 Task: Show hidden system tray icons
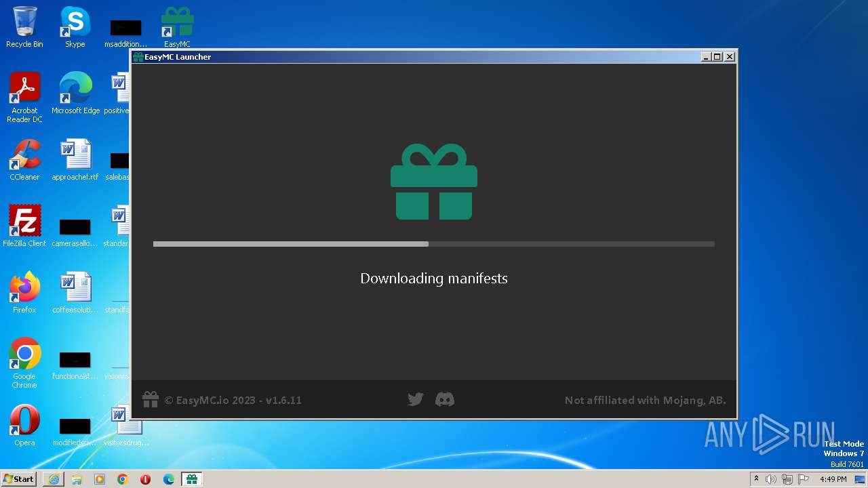pos(756,479)
